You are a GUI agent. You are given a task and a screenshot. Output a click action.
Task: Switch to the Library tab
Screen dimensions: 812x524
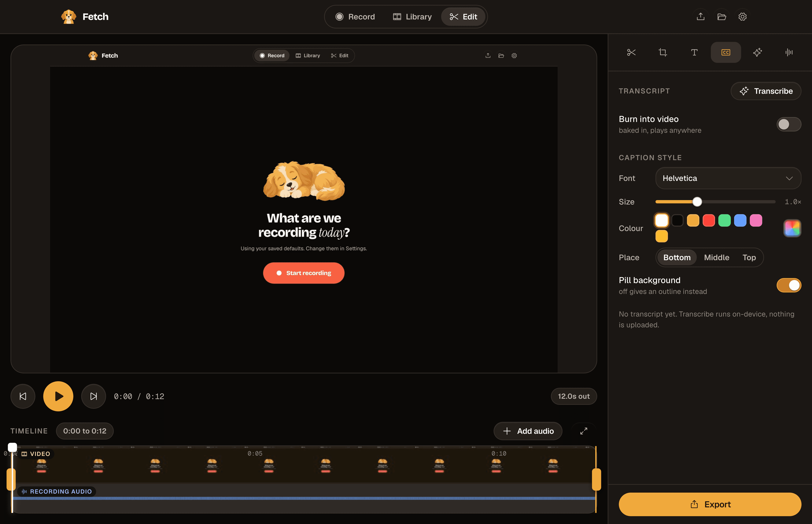click(x=412, y=17)
